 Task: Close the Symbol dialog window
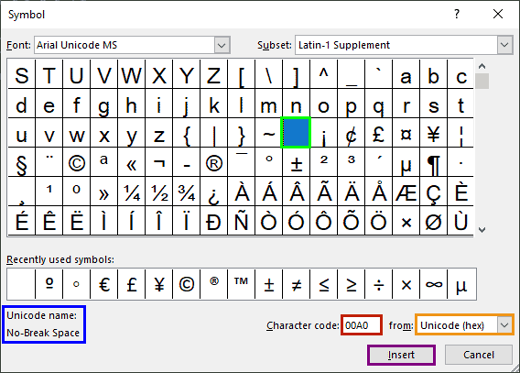(498, 14)
